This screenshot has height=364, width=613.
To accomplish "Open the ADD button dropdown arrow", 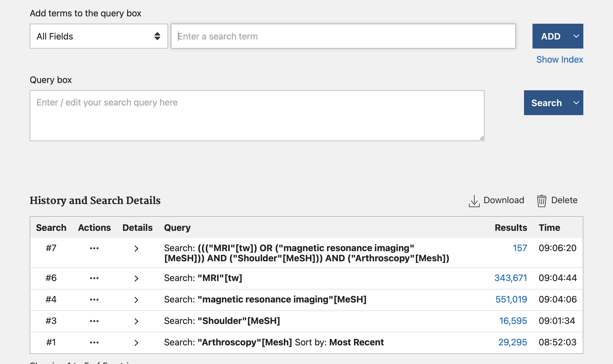I will coord(576,36).
